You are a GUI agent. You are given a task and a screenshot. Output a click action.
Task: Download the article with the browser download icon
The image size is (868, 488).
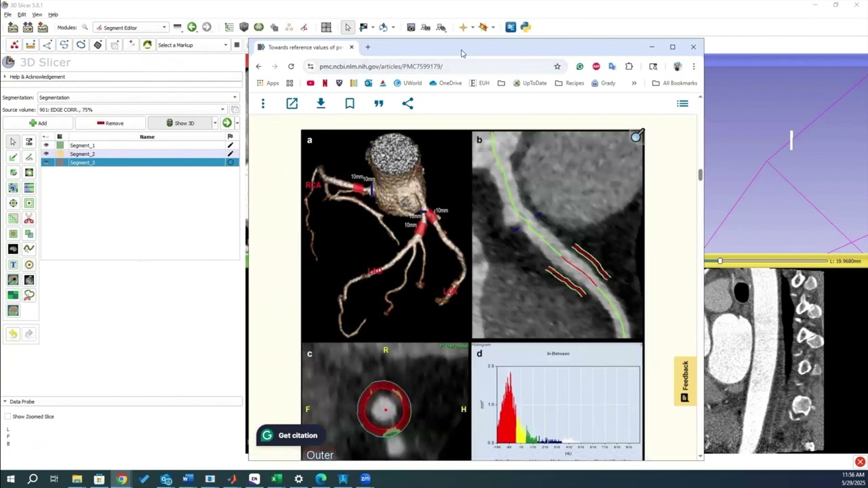coord(321,103)
